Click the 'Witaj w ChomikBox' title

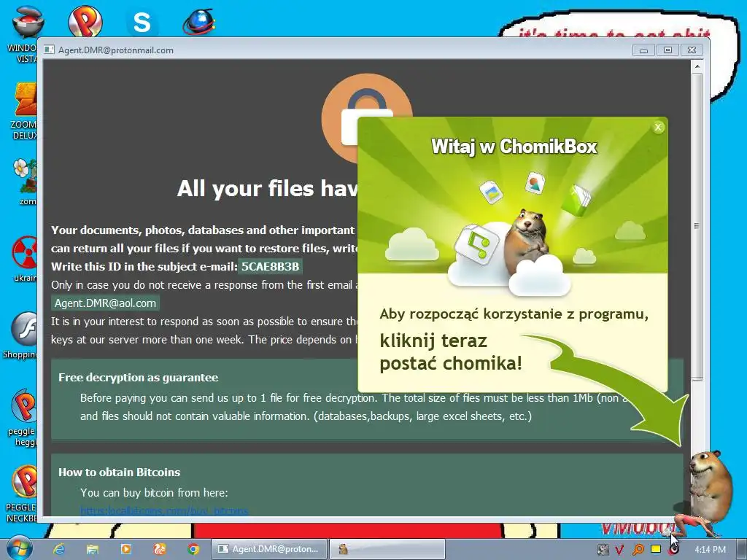point(514,146)
